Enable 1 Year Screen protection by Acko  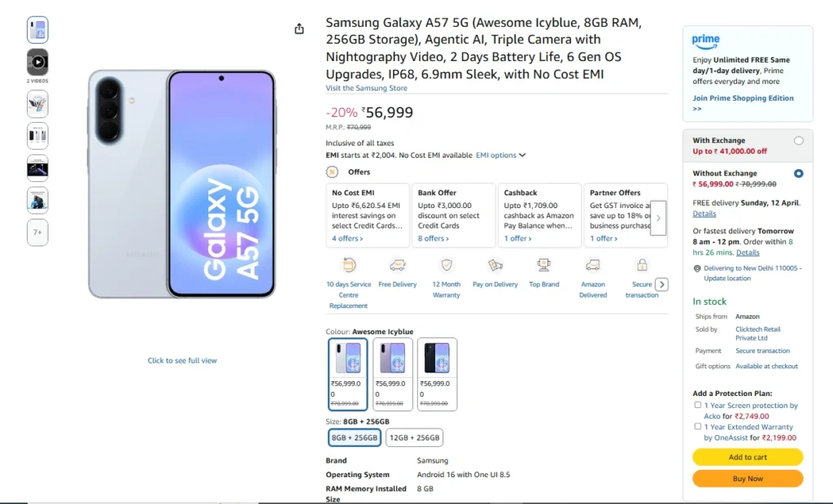[x=697, y=404]
